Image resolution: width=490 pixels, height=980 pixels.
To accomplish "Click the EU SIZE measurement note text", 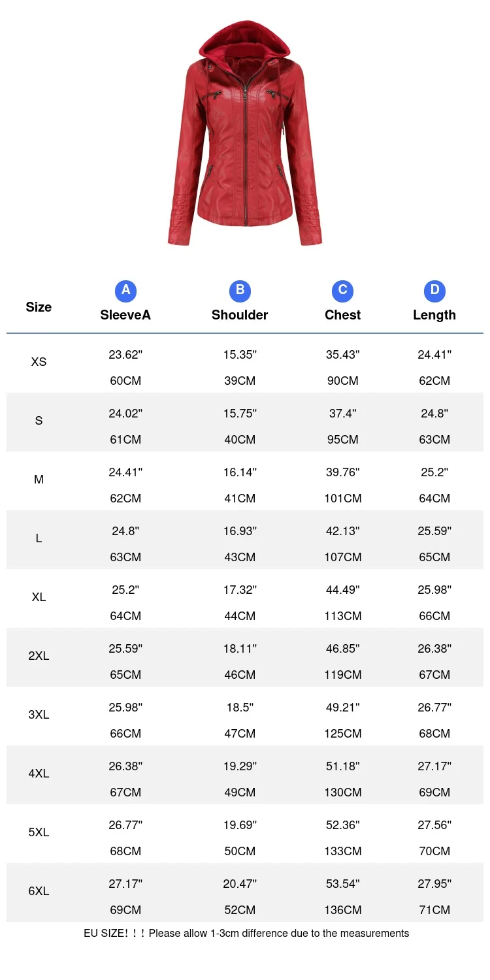I will tap(246, 933).
